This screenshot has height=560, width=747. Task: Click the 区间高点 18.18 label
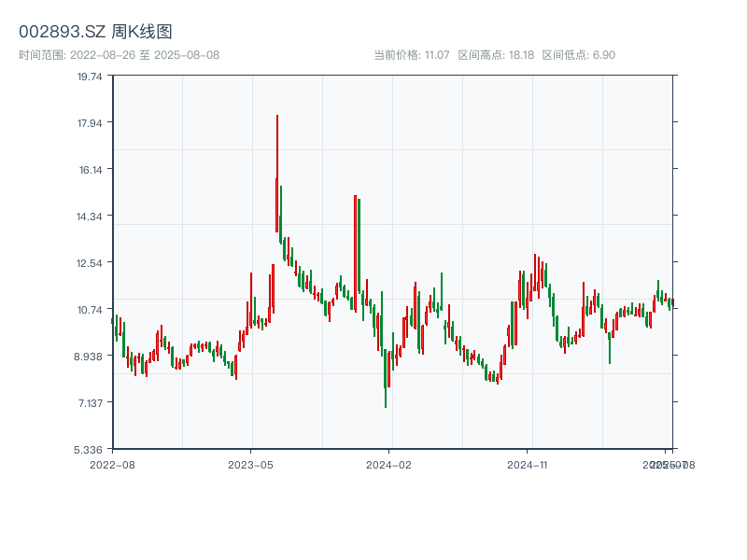(x=496, y=55)
